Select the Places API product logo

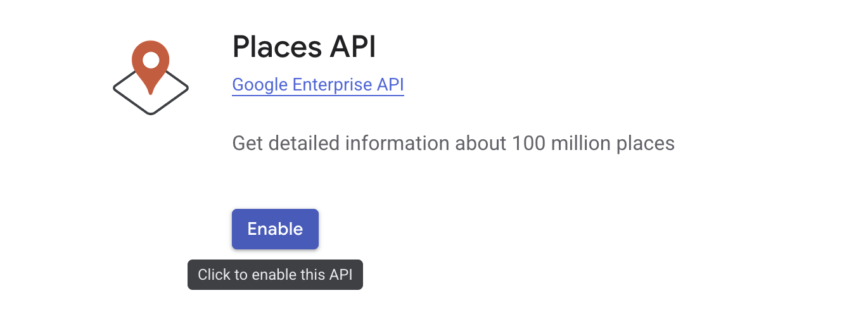click(151, 77)
